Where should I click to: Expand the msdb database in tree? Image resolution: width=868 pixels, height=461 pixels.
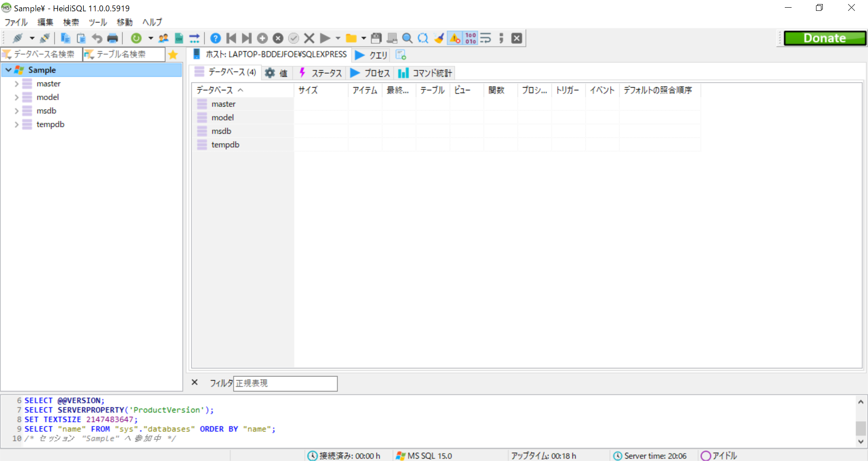point(17,111)
